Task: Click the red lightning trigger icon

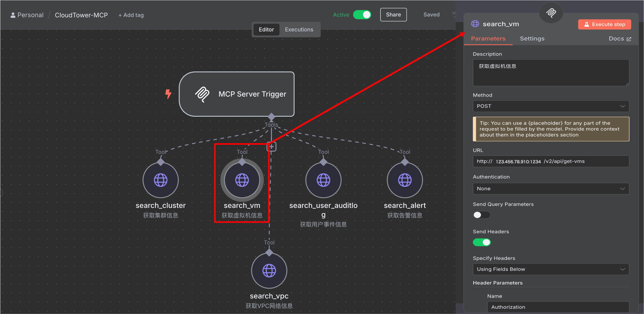Action: [168, 94]
